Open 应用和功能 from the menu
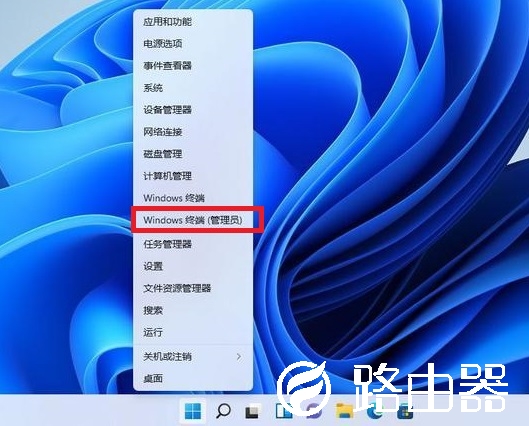Viewport: 529px width, 426px height. pos(193,22)
